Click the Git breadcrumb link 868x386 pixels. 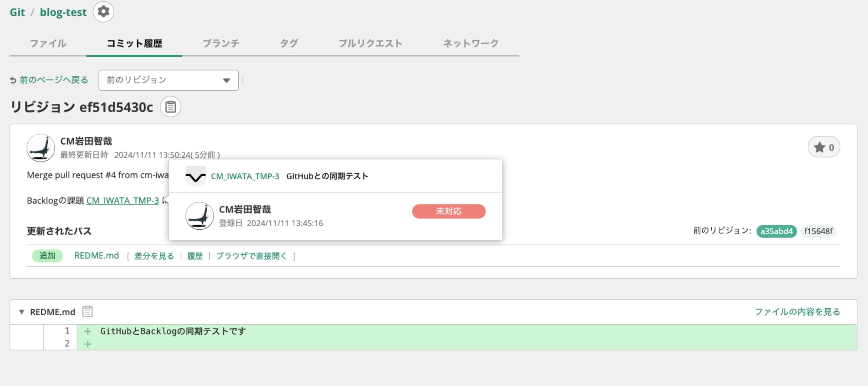point(17,12)
